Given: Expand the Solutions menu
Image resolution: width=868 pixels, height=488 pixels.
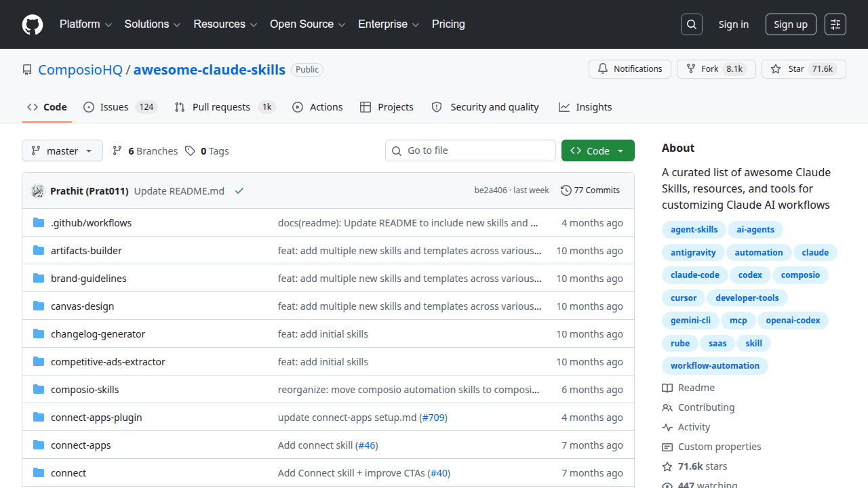Looking at the screenshot, I should coord(153,24).
